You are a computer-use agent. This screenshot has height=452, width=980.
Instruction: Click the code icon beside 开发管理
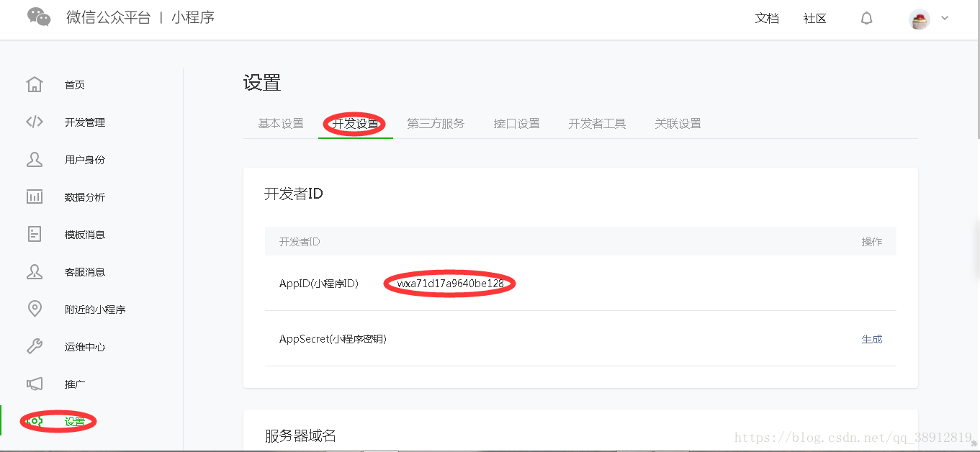[35, 122]
